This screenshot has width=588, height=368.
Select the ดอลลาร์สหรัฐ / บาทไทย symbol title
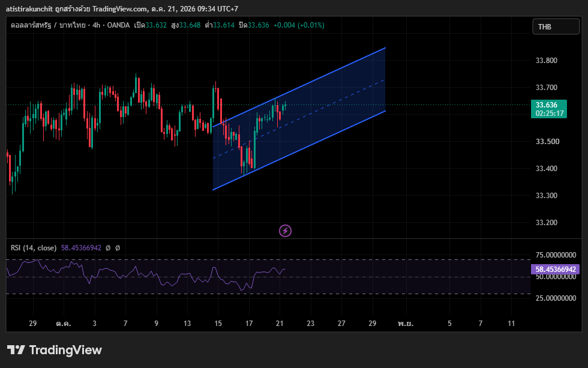tap(48, 25)
